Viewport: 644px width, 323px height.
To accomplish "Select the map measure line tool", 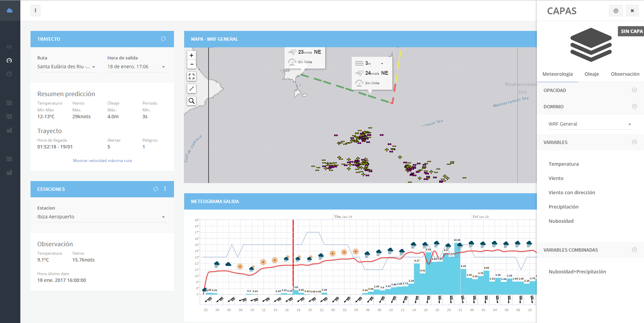I will click(x=192, y=89).
